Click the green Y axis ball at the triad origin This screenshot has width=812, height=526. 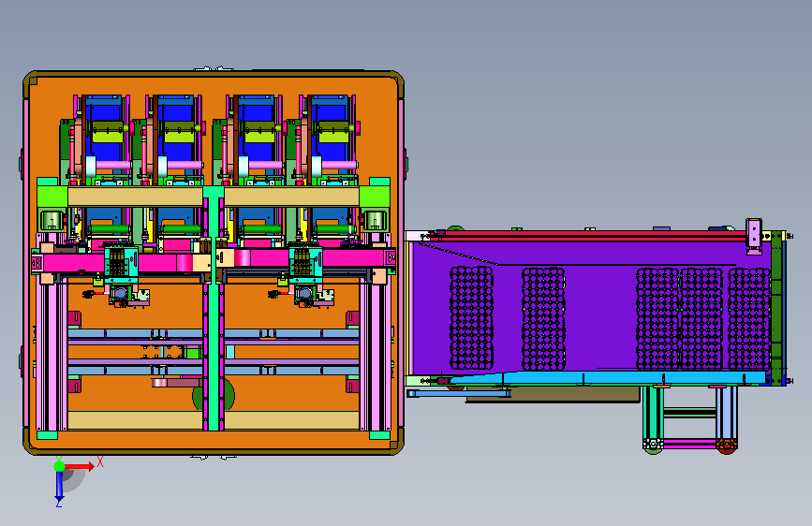click(x=59, y=466)
